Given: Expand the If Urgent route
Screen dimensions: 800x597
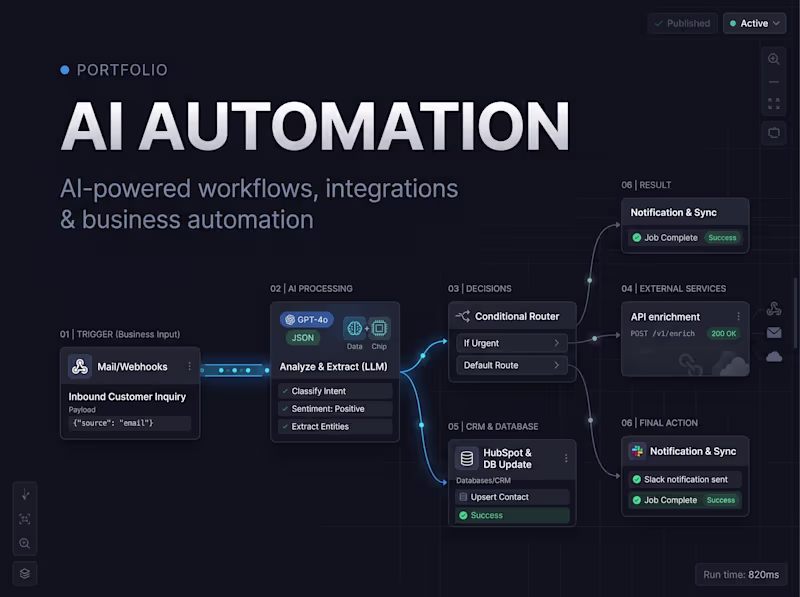Looking at the screenshot, I should point(511,343).
